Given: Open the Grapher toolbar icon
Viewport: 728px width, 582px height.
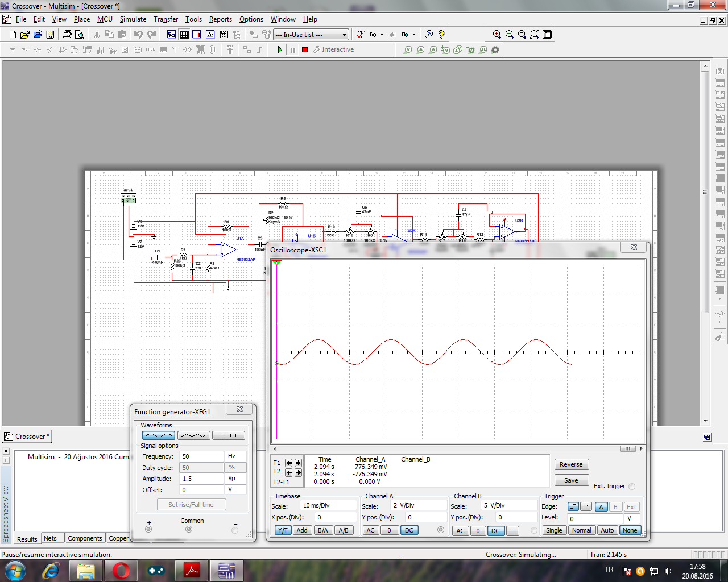Looking at the screenshot, I should [x=210, y=35].
